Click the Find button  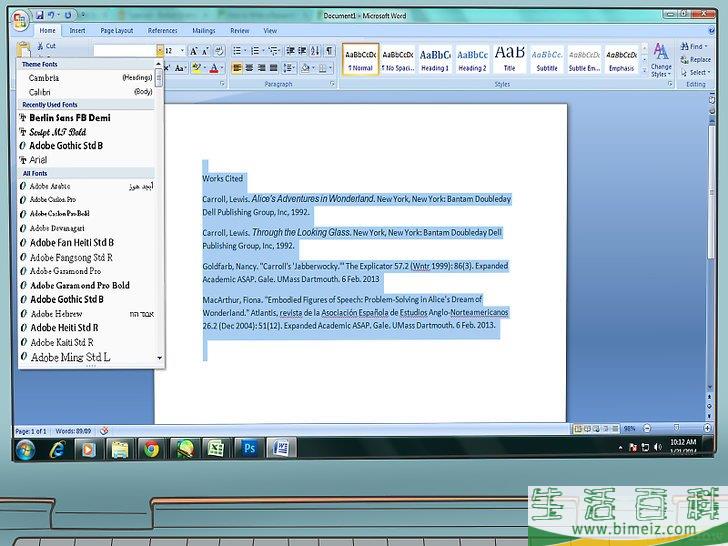(x=695, y=46)
